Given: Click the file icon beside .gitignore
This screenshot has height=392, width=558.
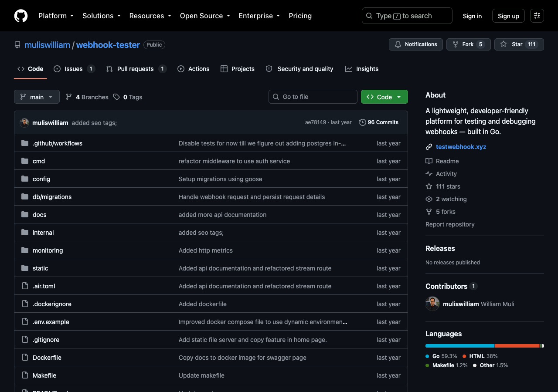Looking at the screenshot, I should click(25, 340).
